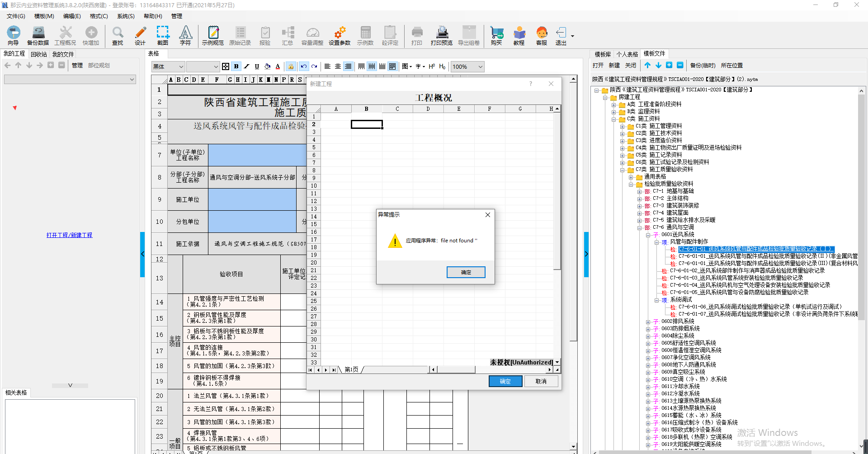Toggle underline formatting in table toolbar
Image resolution: width=868 pixels, height=454 pixels.
click(257, 66)
